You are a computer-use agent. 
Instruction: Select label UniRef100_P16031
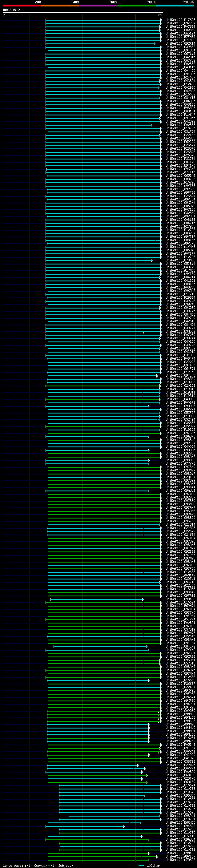click(180, 738)
